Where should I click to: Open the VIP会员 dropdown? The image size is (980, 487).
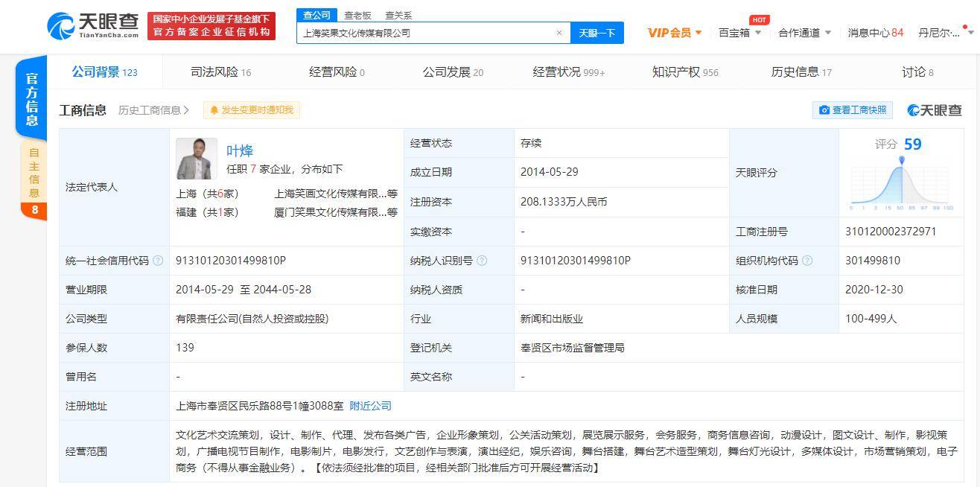click(x=675, y=33)
